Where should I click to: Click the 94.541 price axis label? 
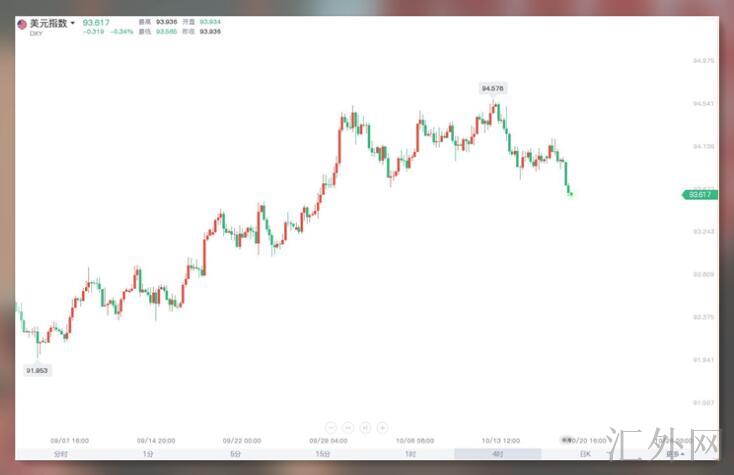[x=704, y=103]
